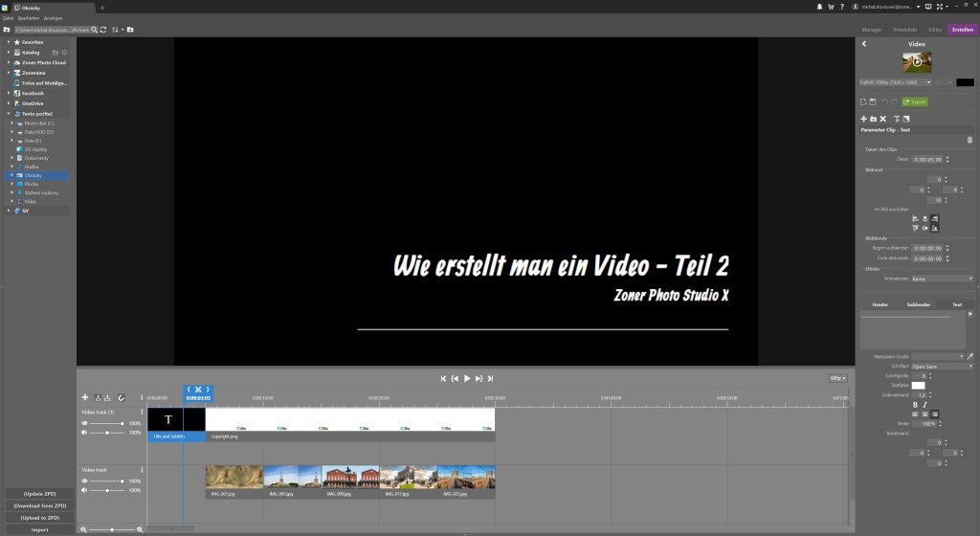The height and width of the screenshot is (536, 980).
Task: Select the IMG_001.jpg bird clip
Action: pyautogui.click(x=234, y=481)
